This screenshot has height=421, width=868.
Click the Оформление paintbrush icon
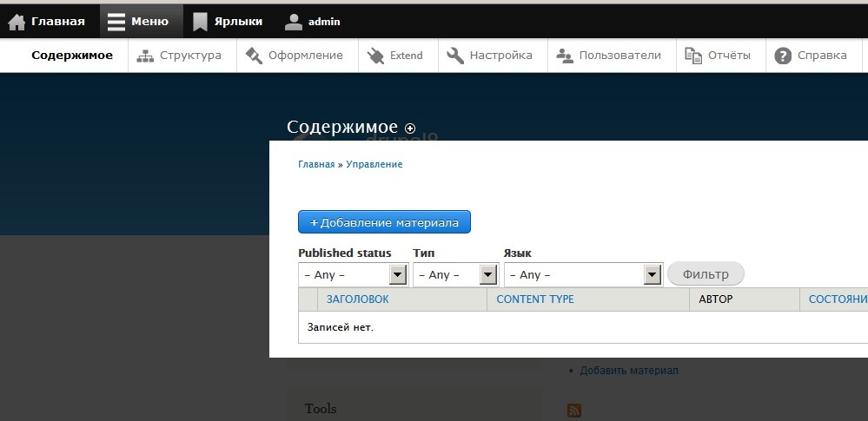pyautogui.click(x=254, y=56)
